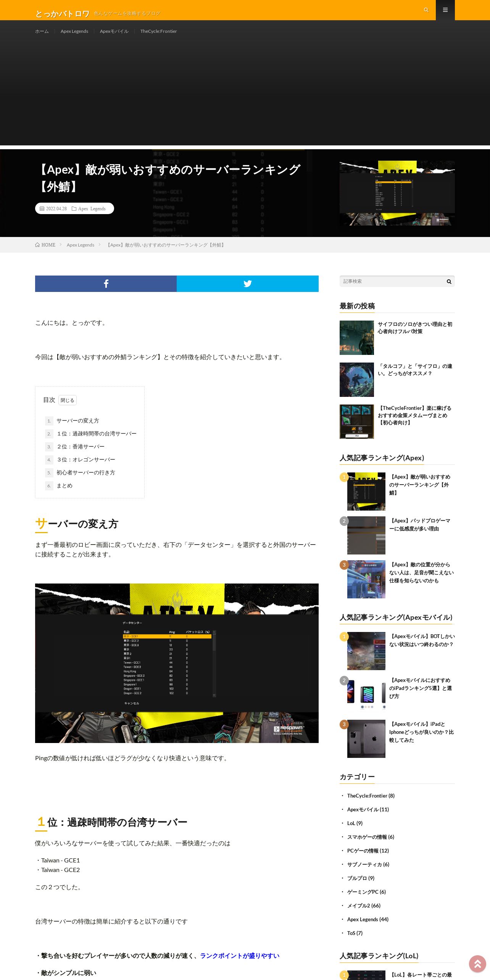Click the site title とっかバトロワ

pyautogui.click(x=63, y=14)
